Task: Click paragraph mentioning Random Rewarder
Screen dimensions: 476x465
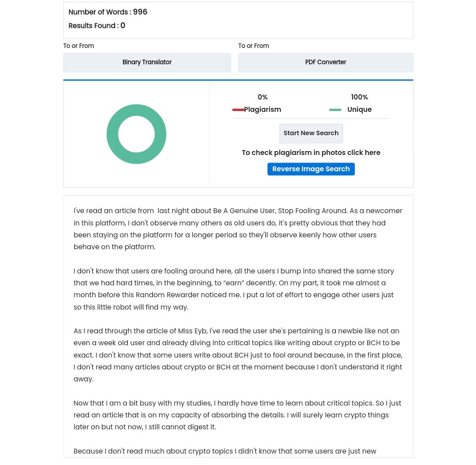Action: [x=234, y=289]
